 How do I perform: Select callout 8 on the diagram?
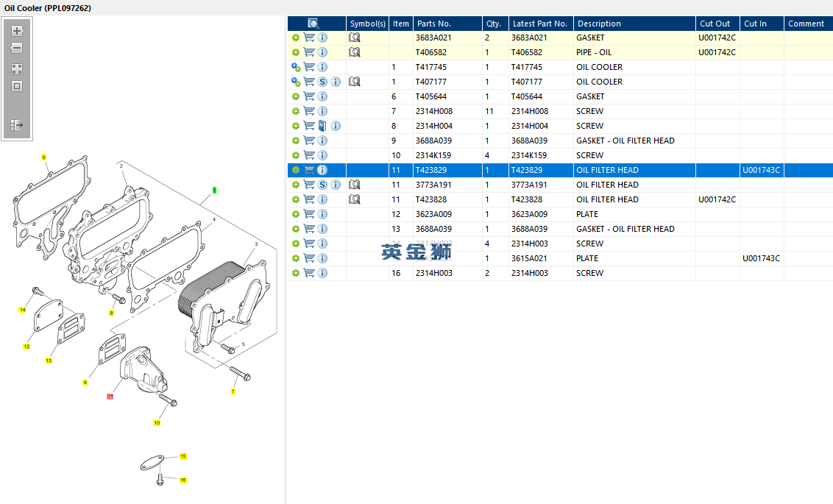(x=112, y=313)
